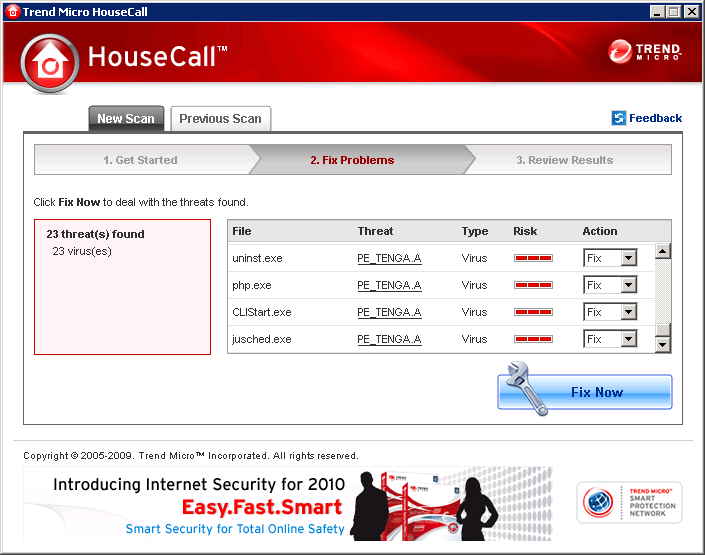Click the '23 virus(es)' count text
Viewport: 705px width, 555px height.
coord(82,251)
